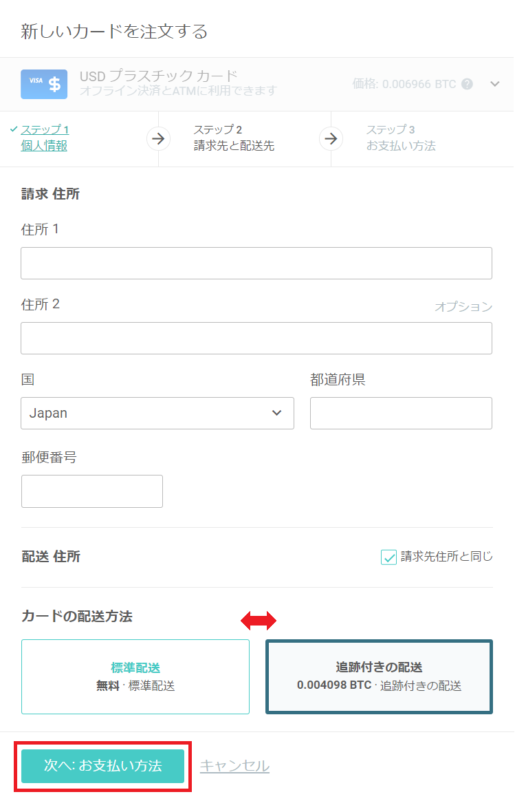Click the VISA USD card icon
The height and width of the screenshot is (812, 515).
[x=44, y=84]
